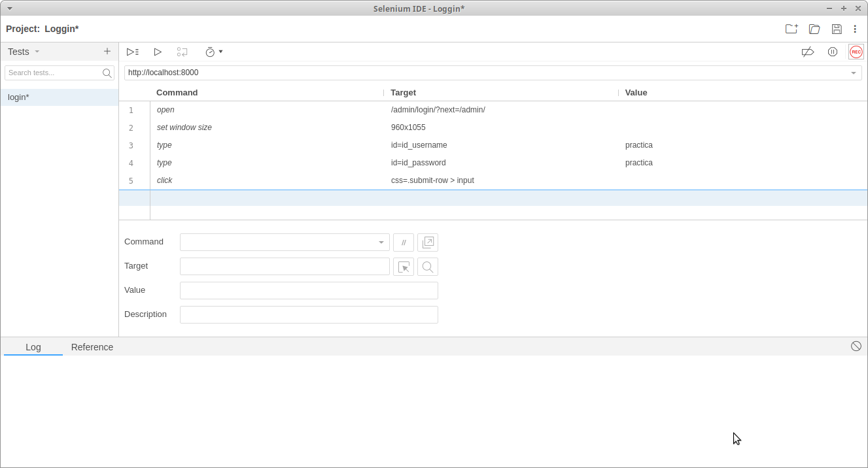Toggle disable breakpoints
This screenshot has width=868, height=468.
click(808, 52)
